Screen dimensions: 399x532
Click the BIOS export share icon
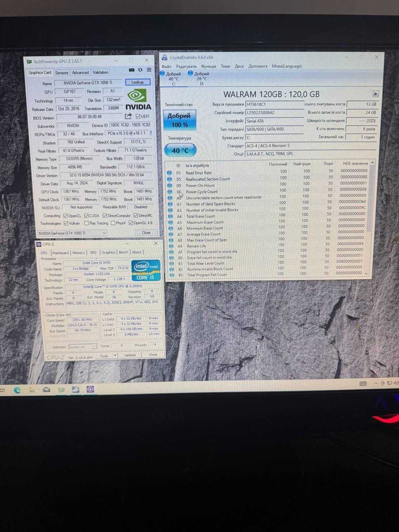tap(128, 116)
